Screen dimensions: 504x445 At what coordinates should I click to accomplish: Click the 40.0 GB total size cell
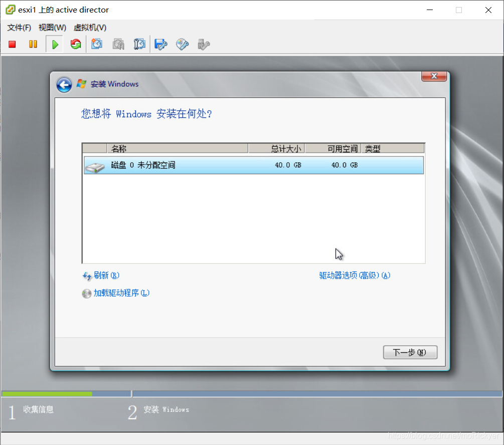coord(288,165)
